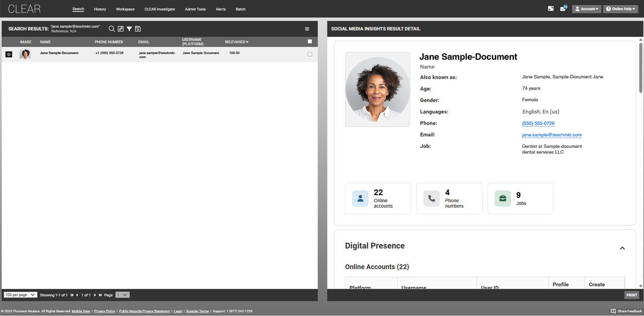The height and width of the screenshot is (316, 644).
Task: Click the detail panel vertical scrollbar
Action: coord(640,65)
